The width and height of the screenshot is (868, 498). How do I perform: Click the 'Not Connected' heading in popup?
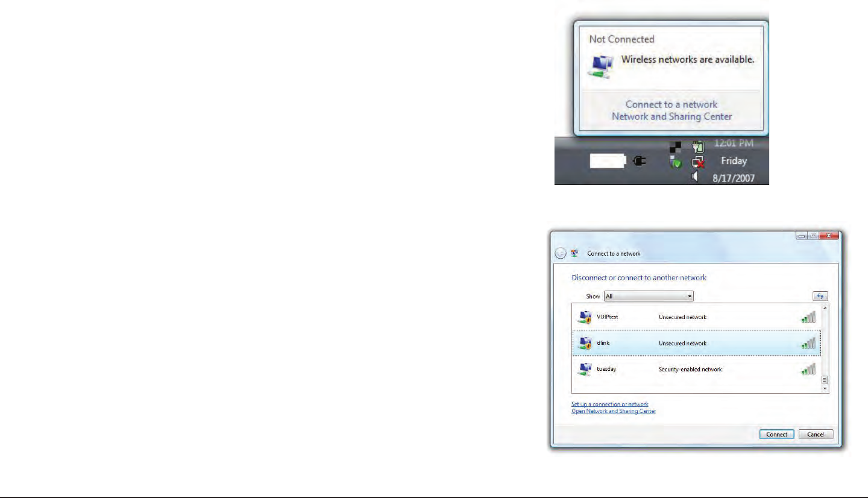click(x=621, y=39)
